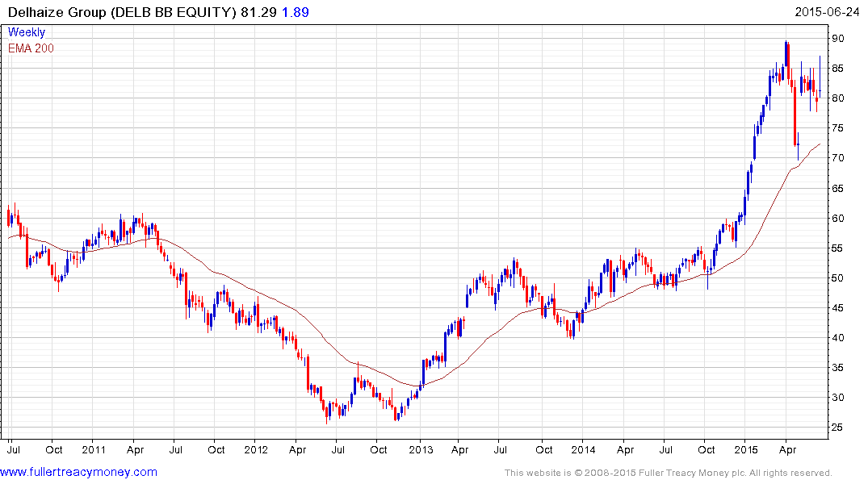868x484 pixels.
Task: Select the 60 price level axis label
Action: click(x=838, y=218)
